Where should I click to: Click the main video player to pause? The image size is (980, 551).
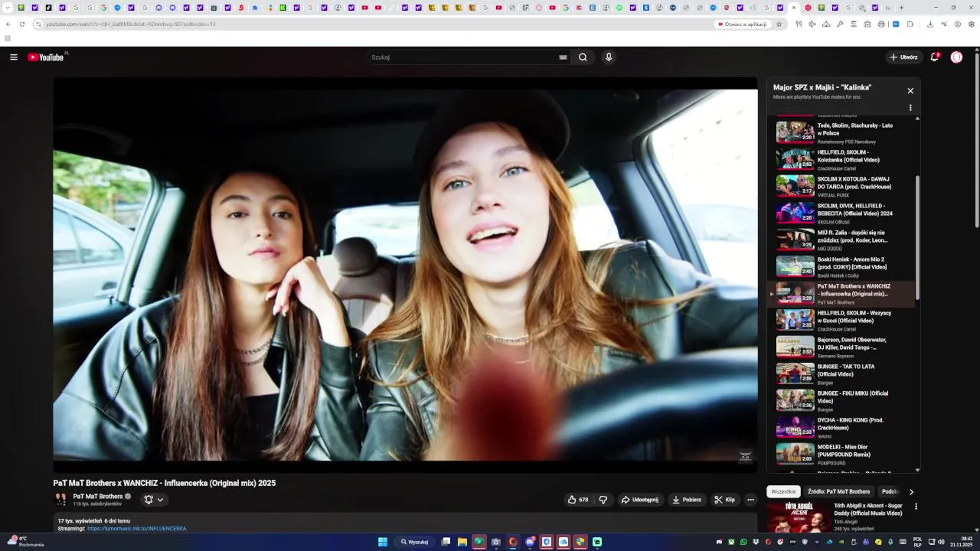tap(405, 275)
